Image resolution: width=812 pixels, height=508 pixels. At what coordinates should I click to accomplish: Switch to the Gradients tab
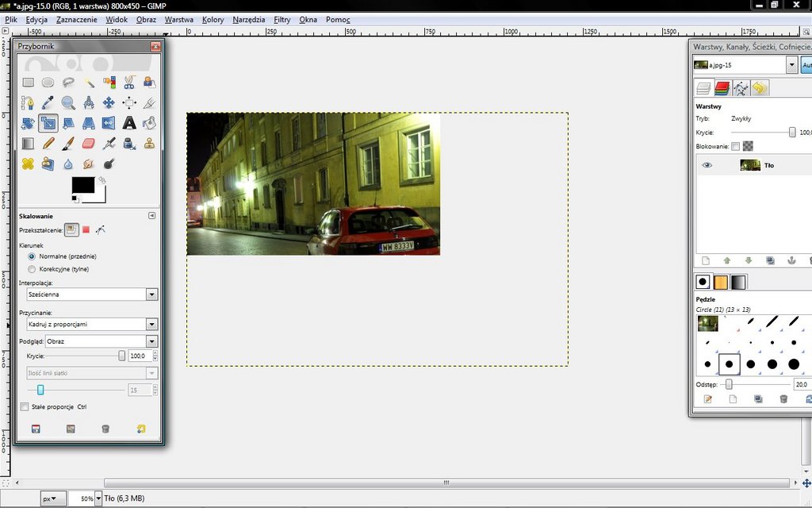[x=738, y=282]
